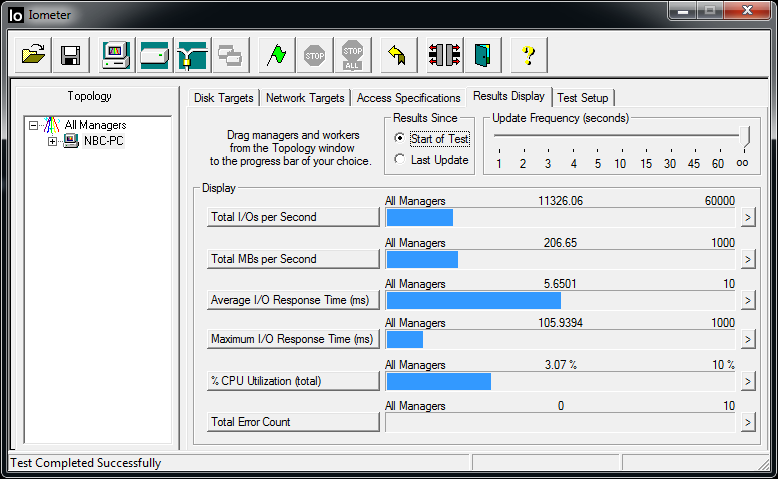Click Average I/O Response Time (ms) button
The image size is (778, 479).
[293, 300]
